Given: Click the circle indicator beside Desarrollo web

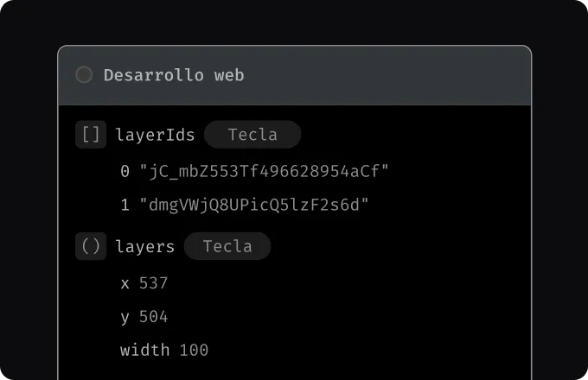Looking at the screenshot, I should coord(84,75).
